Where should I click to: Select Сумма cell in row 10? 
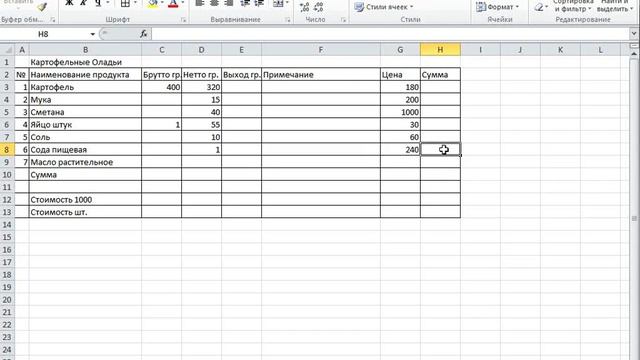(x=85, y=175)
